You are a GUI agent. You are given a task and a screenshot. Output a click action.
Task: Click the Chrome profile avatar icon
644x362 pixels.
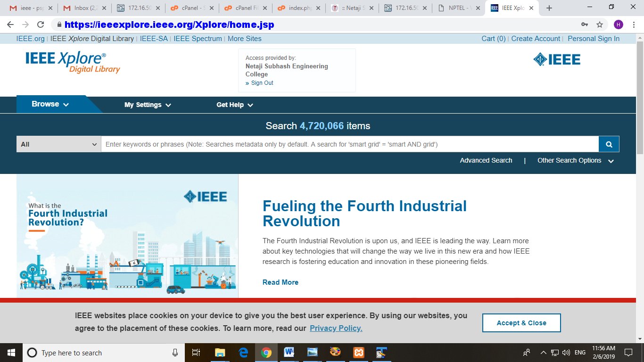618,25
